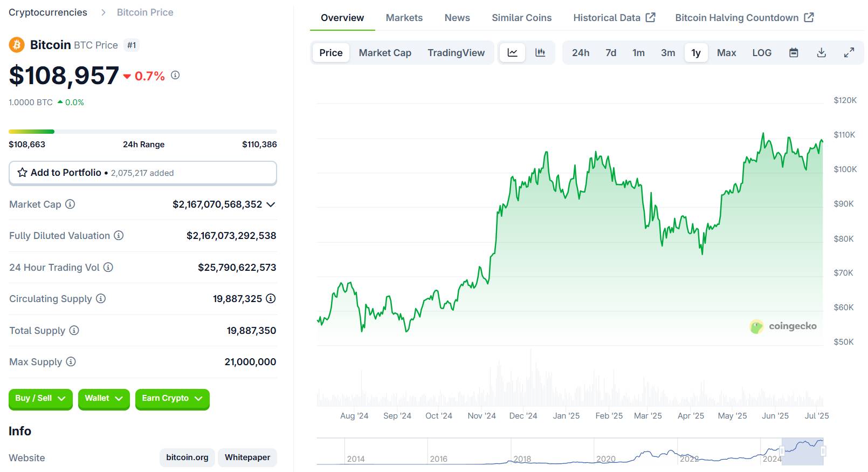Show Circulating Supply label info icon
This screenshot has width=868, height=472.
coord(101,298)
